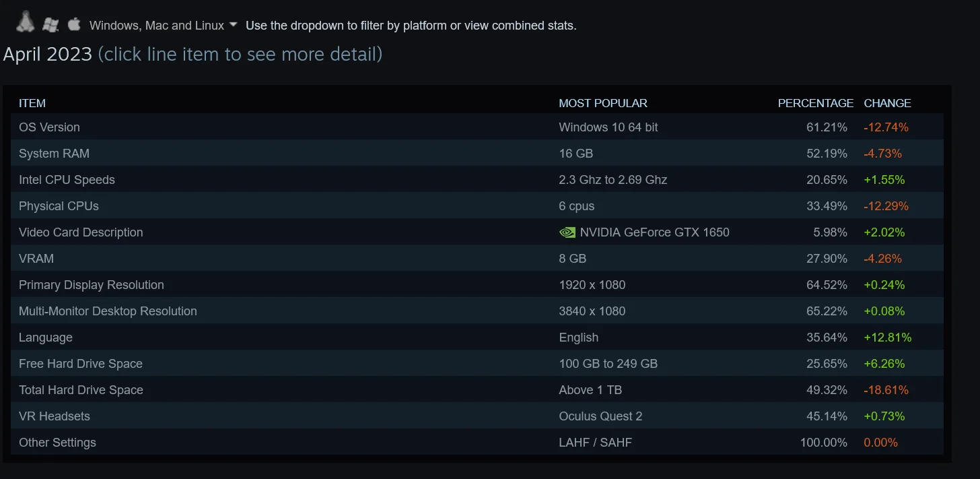Click the Apple logo platform icon
This screenshot has height=479, width=980.
tap(74, 24)
